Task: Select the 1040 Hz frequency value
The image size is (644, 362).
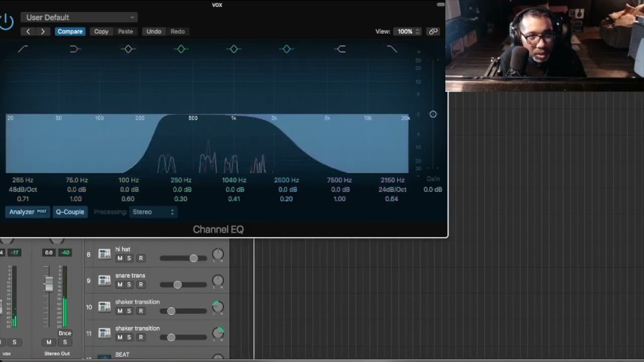Action: 234,180
